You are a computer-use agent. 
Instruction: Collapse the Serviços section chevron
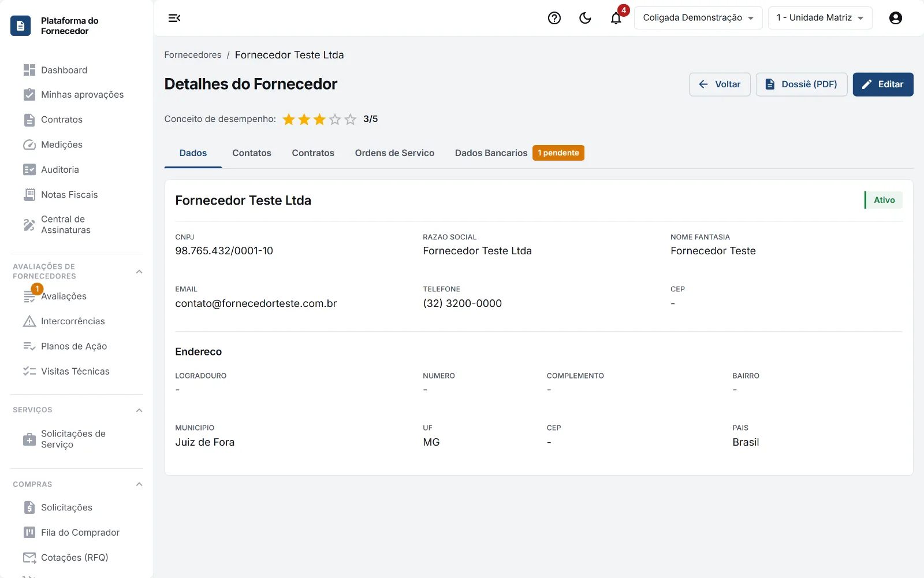pos(139,410)
